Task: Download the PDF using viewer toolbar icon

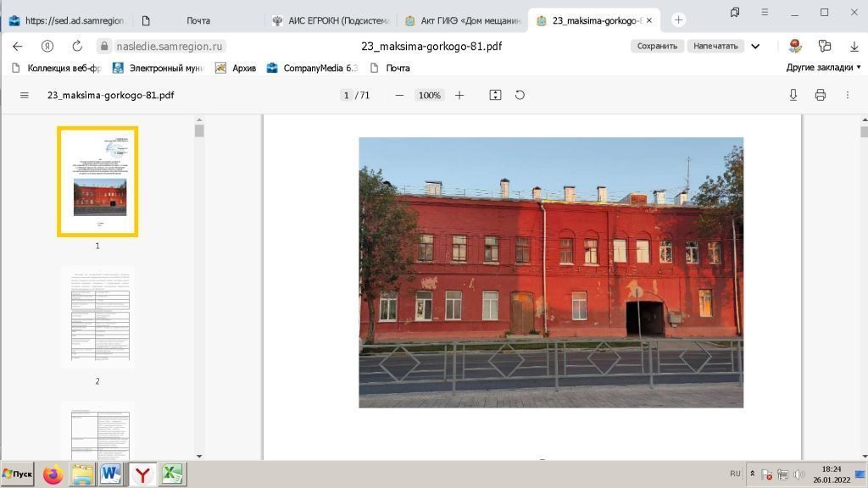Action: 793,96
